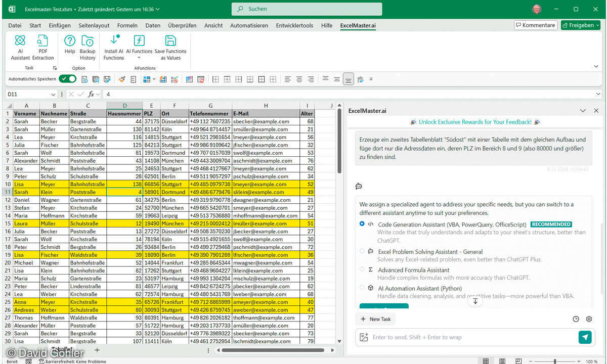Attach an image to the chat input
This screenshot has width=607, height=364.
pos(363,337)
